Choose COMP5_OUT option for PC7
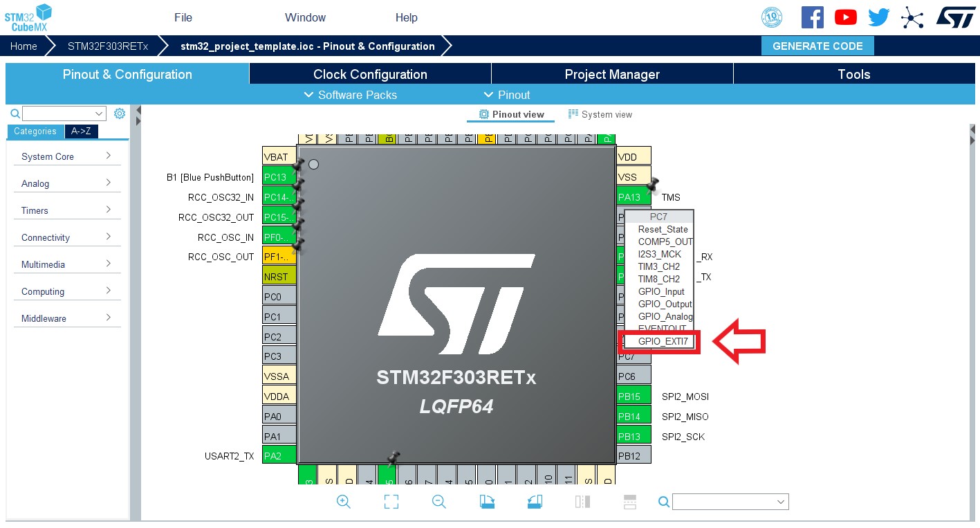980x528 pixels. 659,242
